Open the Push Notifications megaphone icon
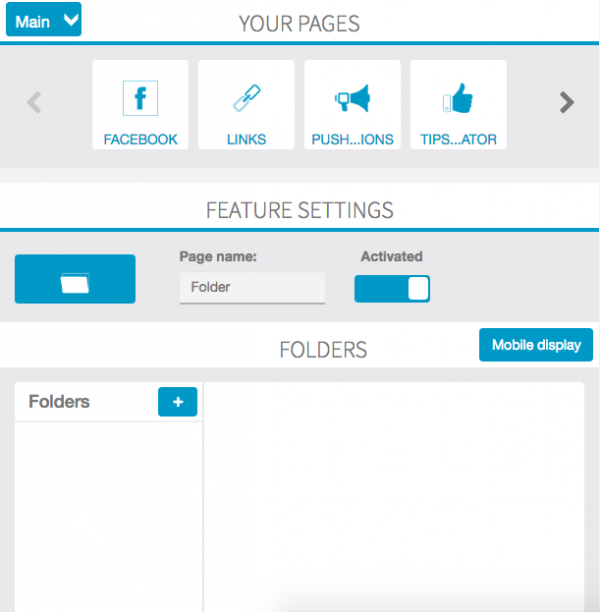This screenshot has width=600, height=612. tap(352, 98)
